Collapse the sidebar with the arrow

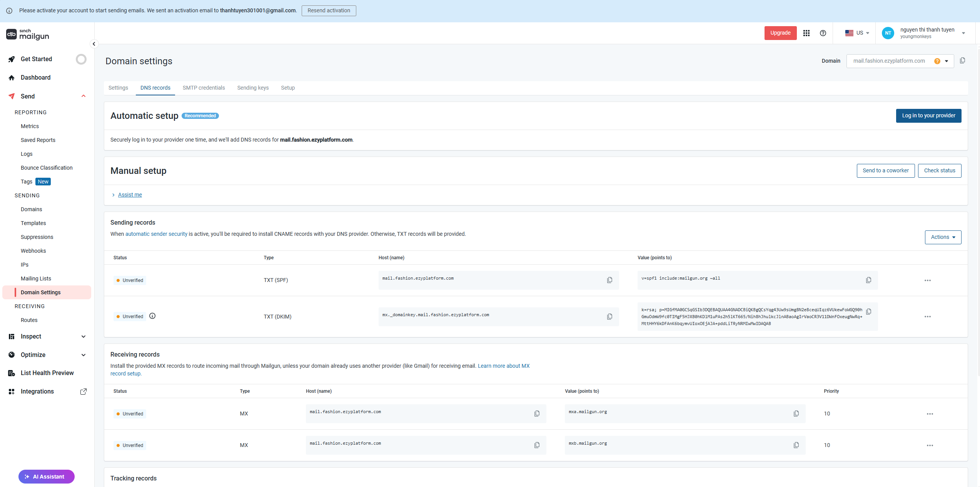[x=94, y=44]
